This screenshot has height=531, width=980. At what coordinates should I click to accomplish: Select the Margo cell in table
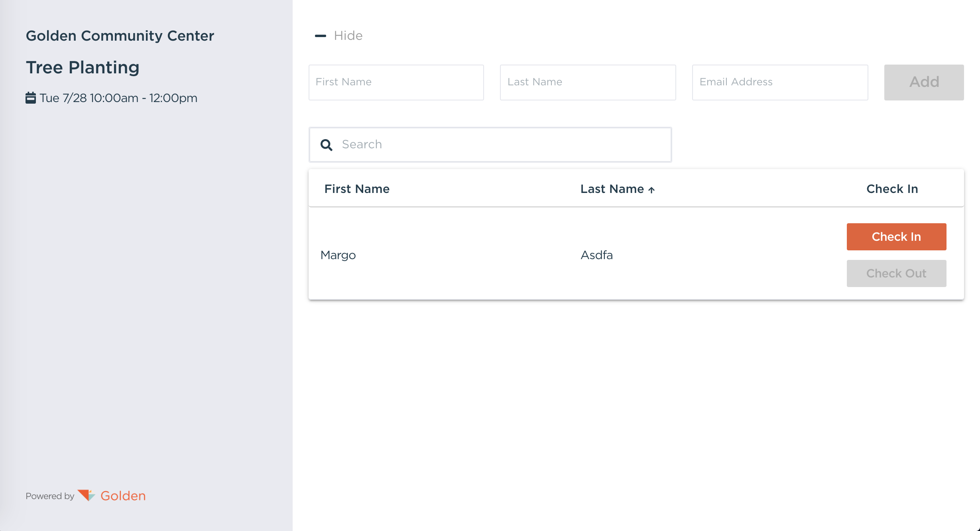tap(338, 255)
